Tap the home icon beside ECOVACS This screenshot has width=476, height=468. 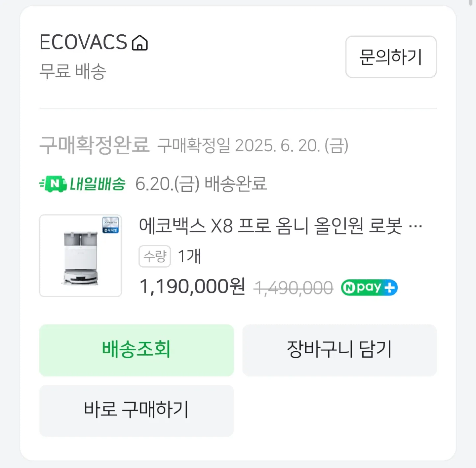[140, 43]
